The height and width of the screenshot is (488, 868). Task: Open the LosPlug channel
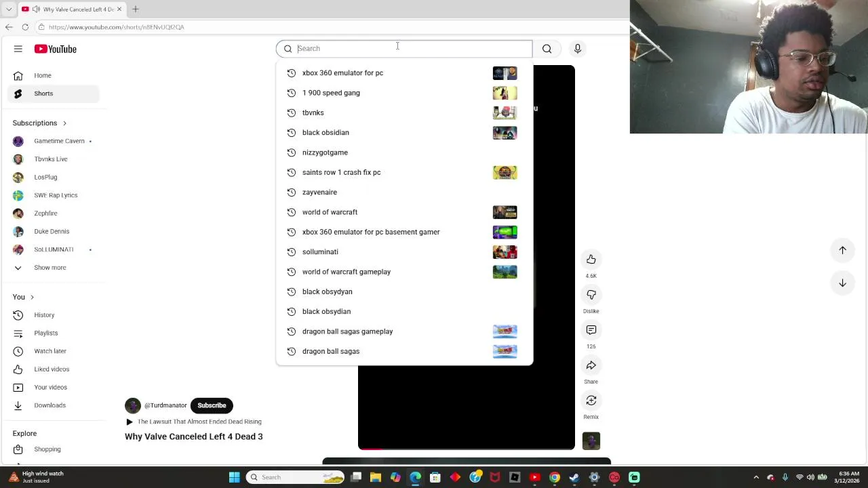(53, 177)
